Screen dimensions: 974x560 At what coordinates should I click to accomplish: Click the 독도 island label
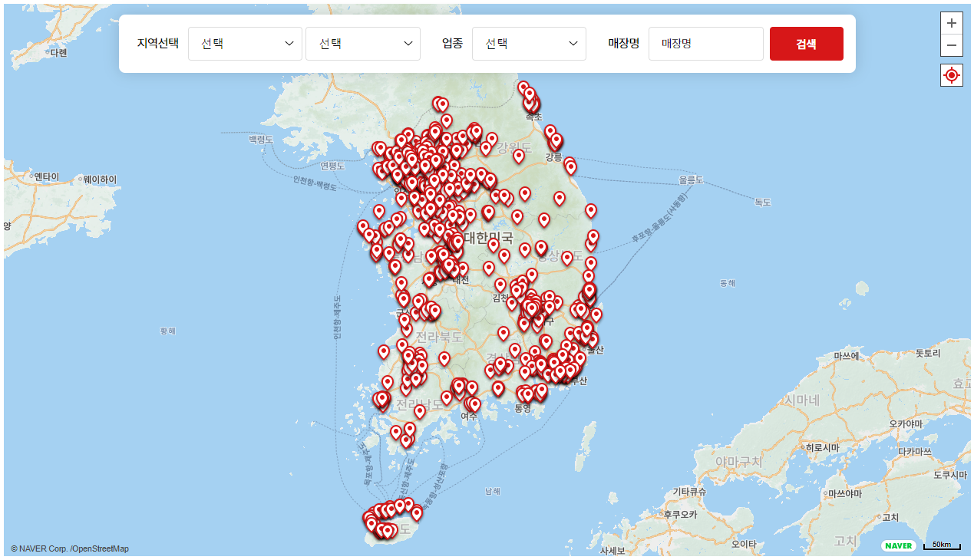[x=762, y=203]
